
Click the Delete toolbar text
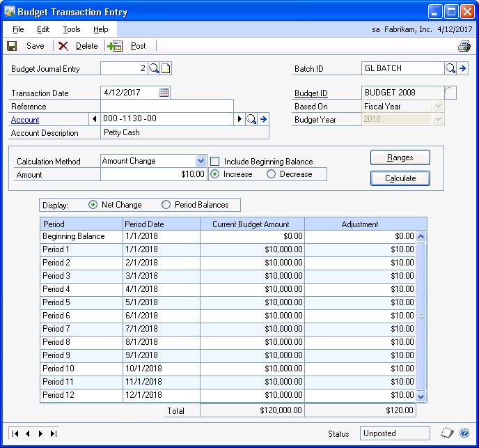(87, 46)
